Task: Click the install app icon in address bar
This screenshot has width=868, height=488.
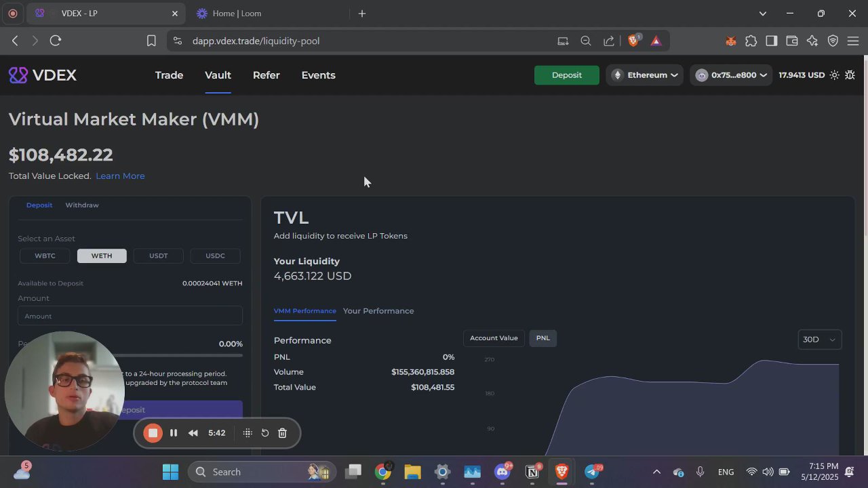Action: [x=563, y=41]
